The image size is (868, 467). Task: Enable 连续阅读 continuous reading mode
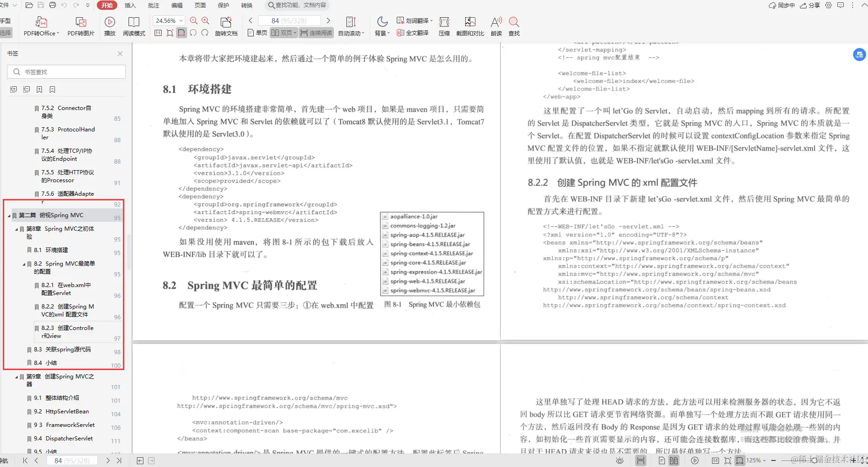pos(316,33)
